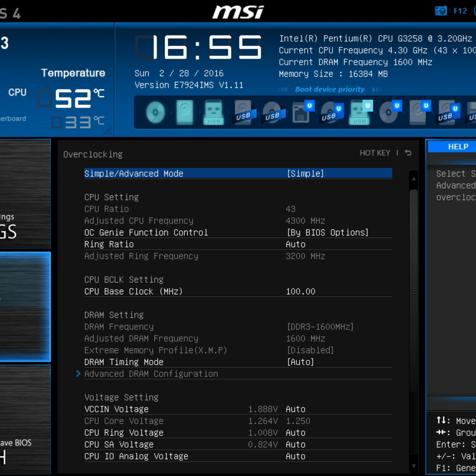Select the highlighted UEFI USB key boot icon

[x=361, y=112]
